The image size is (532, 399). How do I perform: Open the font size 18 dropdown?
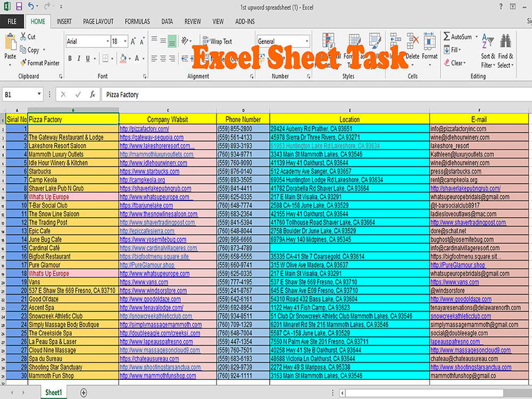click(x=125, y=41)
